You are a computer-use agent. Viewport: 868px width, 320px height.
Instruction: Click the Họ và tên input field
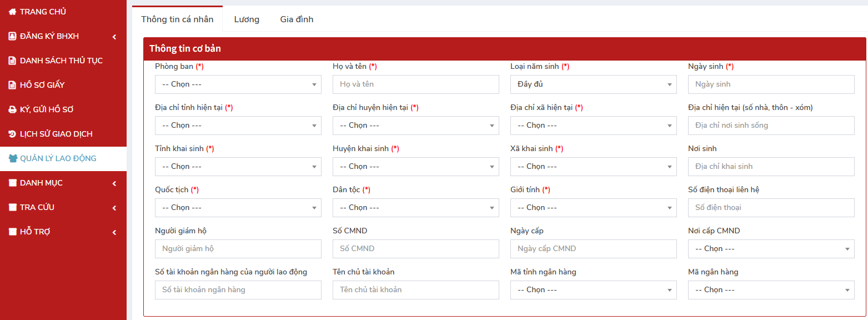[x=415, y=84]
